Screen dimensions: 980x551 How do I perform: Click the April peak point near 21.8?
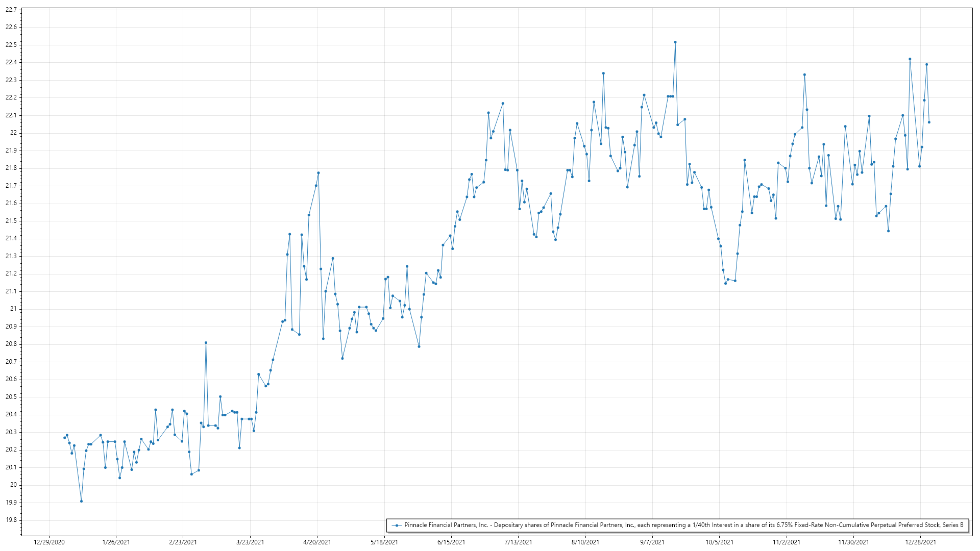(318, 173)
